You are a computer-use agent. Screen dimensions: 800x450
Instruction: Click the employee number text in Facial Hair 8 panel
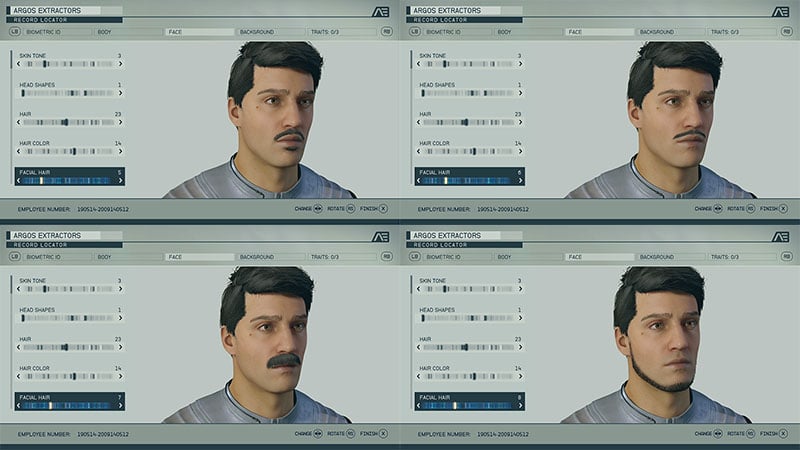pos(473,434)
